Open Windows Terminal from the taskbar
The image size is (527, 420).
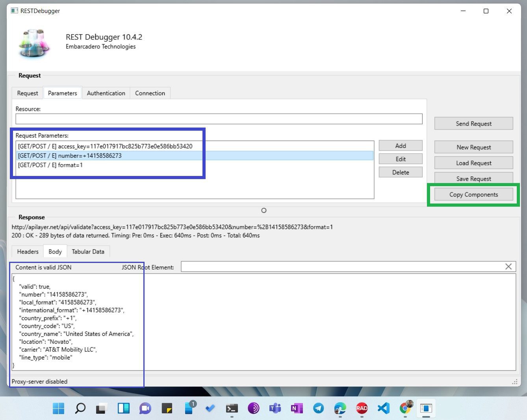click(x=232, y=408)
